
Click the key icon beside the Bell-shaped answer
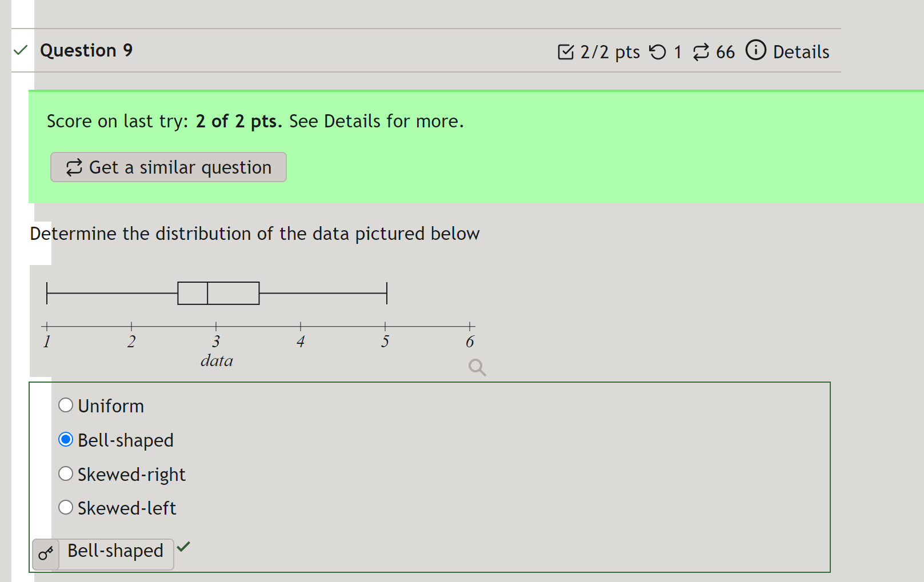click(x=46, y=553)
